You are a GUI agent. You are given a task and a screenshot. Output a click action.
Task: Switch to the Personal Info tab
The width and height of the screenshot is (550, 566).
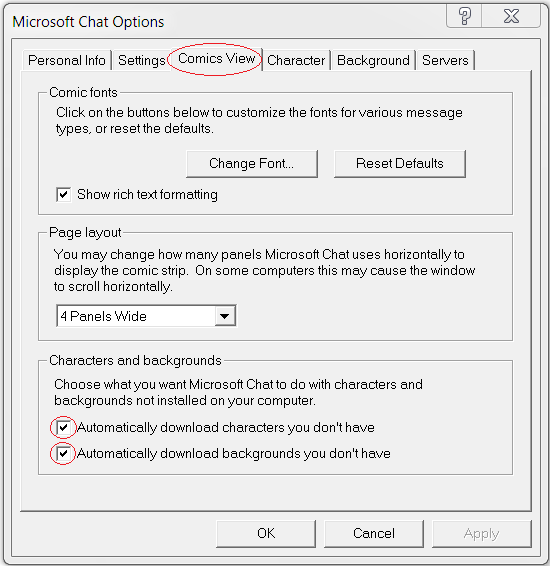tap(67, 60)
